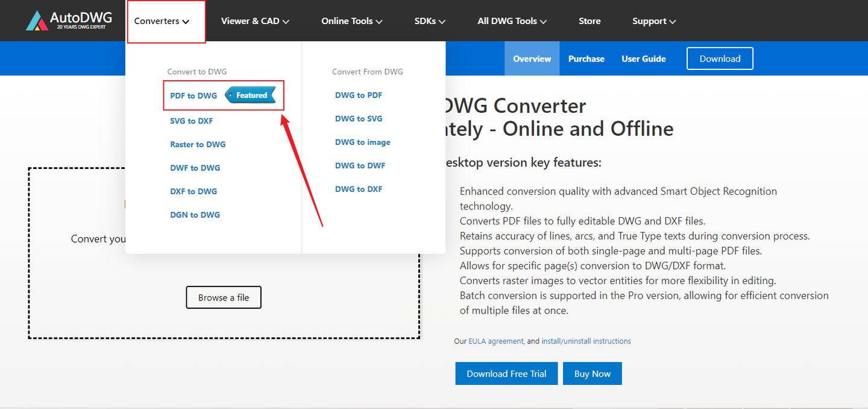The width and height of the screenshot is (868, 409).
Task: Expand the Viewer & CAD dropdown
Action: pos(255,21)
